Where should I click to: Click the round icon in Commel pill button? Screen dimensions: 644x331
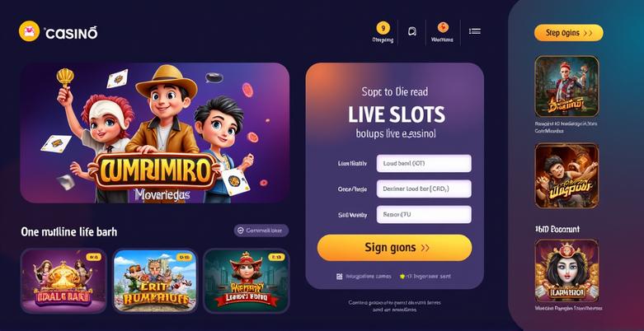(241, 231)
